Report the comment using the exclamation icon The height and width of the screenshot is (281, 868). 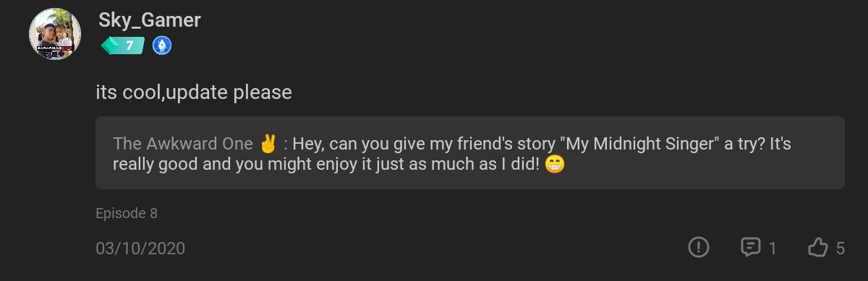click(698, 248)
